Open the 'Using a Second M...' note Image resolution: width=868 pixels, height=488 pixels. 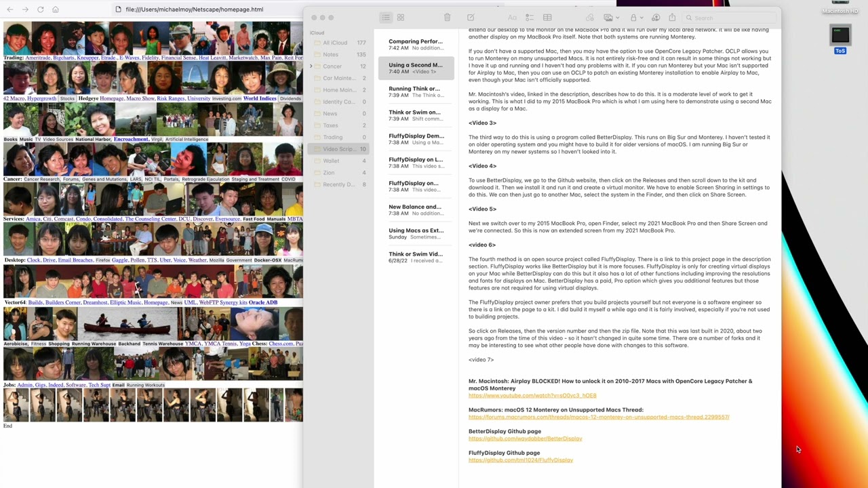pos(416,68)
